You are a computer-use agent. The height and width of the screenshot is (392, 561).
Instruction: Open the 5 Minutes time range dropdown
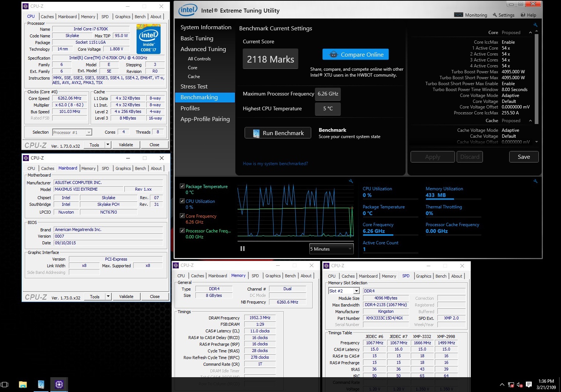pyautogui.click(x=331, y=249)
